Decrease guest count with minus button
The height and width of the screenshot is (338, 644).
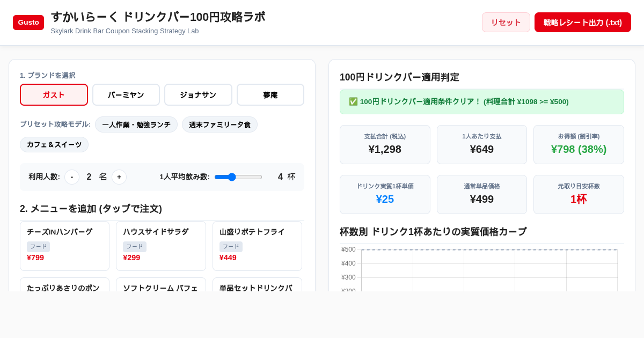(72, 177)
